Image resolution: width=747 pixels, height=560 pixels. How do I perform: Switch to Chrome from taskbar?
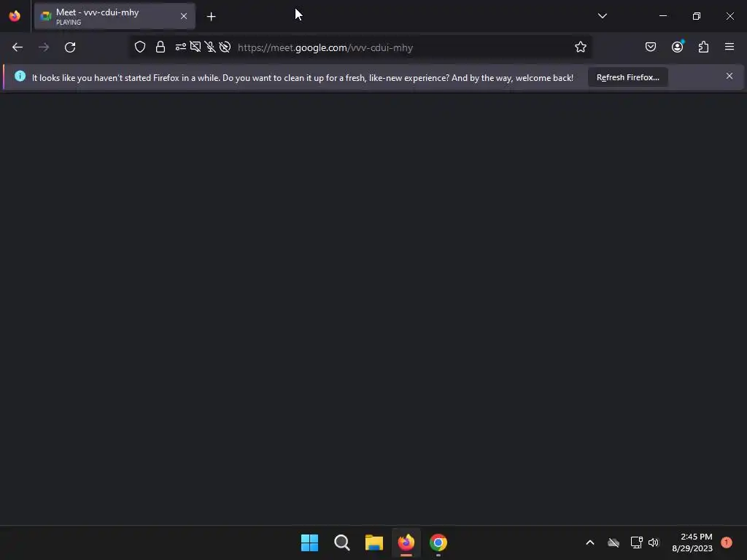coord(438,542)
